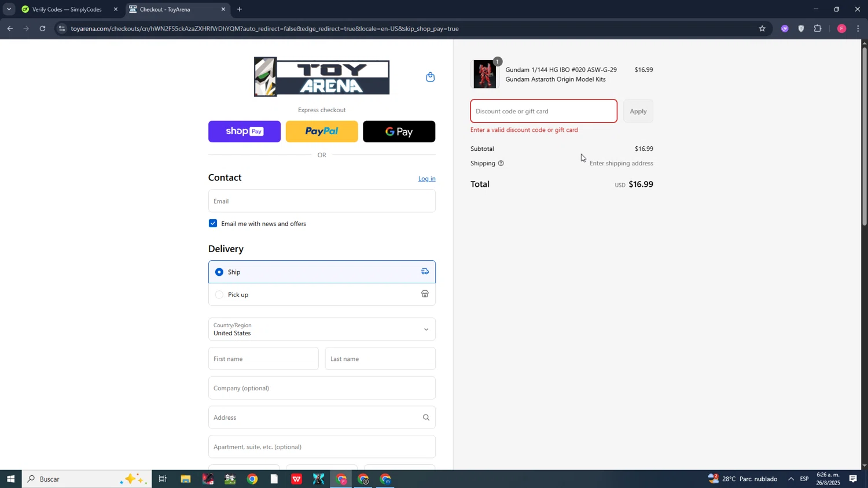Image resolution: width=868 pixels, height=488 pixels.
Task: Open the shopping bag cart icon
Action: (430, 77)
